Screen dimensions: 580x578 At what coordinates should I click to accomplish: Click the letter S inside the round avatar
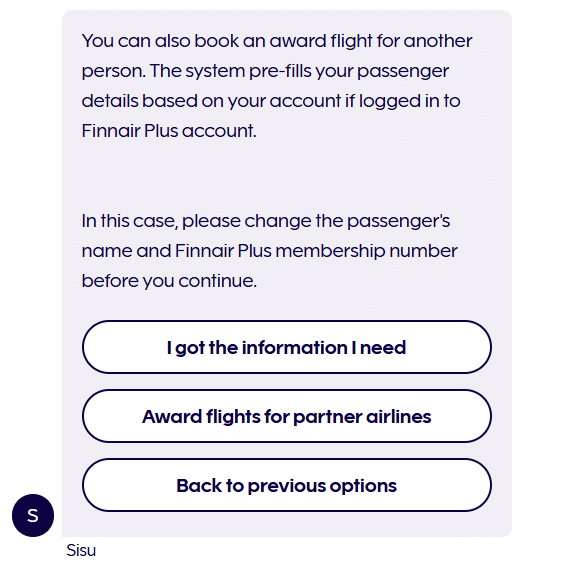tap(33, 516)
